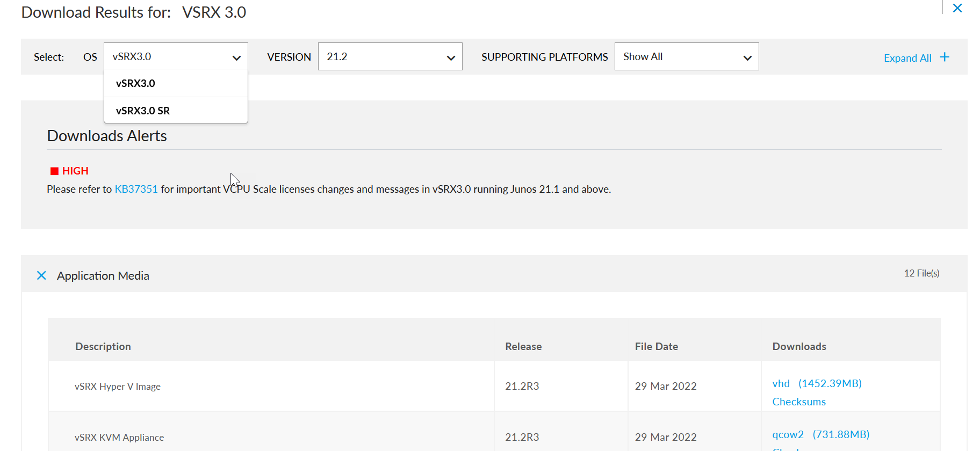Click the red HIGH alert square icon
Screen dimensions: 980x451
tap(54, 171)
